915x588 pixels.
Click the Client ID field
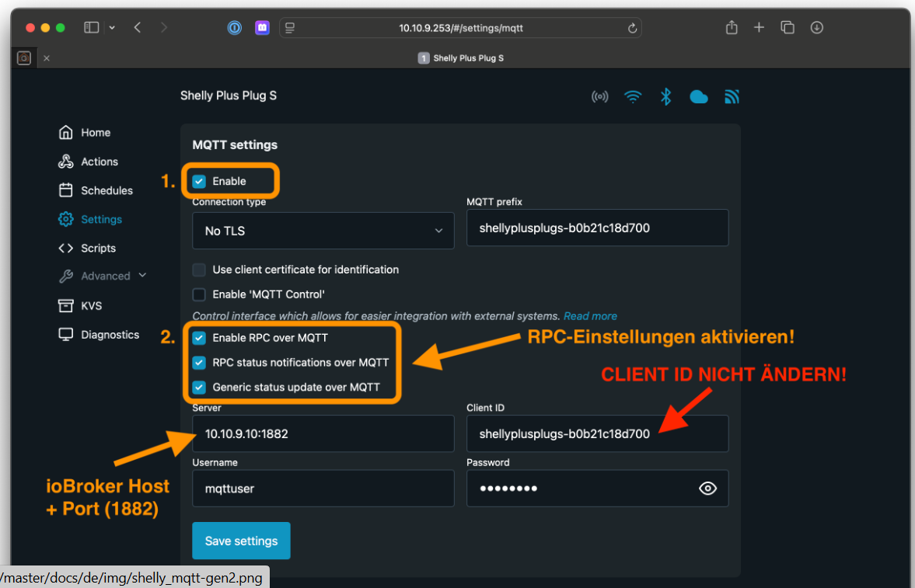pos(598,433)
